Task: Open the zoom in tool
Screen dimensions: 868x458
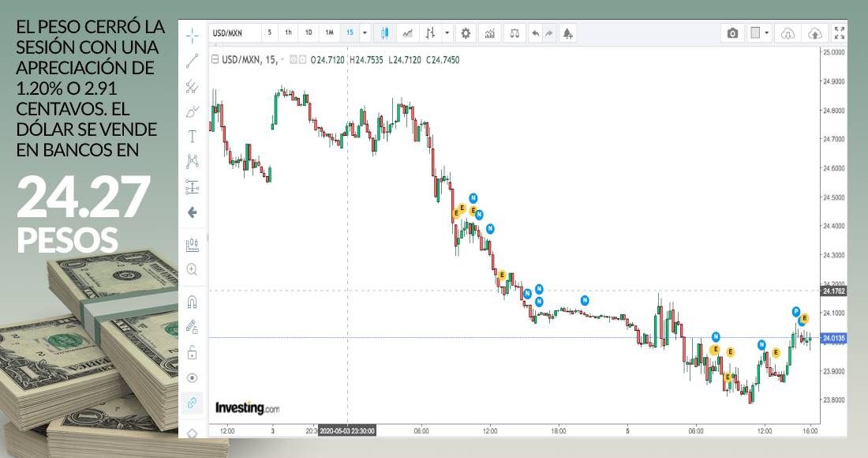Action: pos(192,269)
